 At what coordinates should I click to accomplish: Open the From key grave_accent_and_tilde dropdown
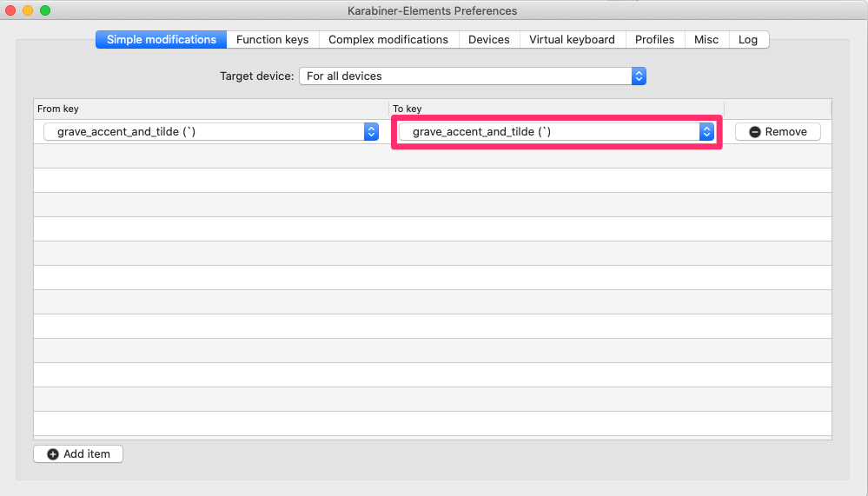coord(211,132)
